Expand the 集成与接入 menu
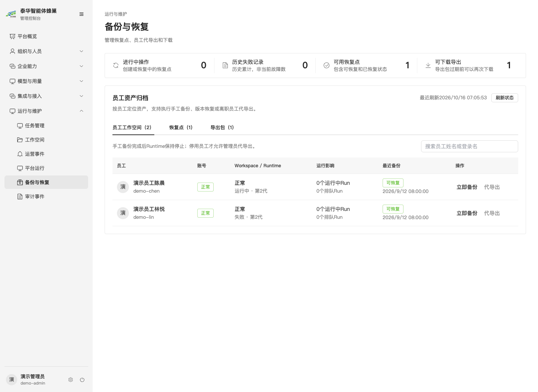The width and height of the screenshot is (538, 392). [46, 96]
